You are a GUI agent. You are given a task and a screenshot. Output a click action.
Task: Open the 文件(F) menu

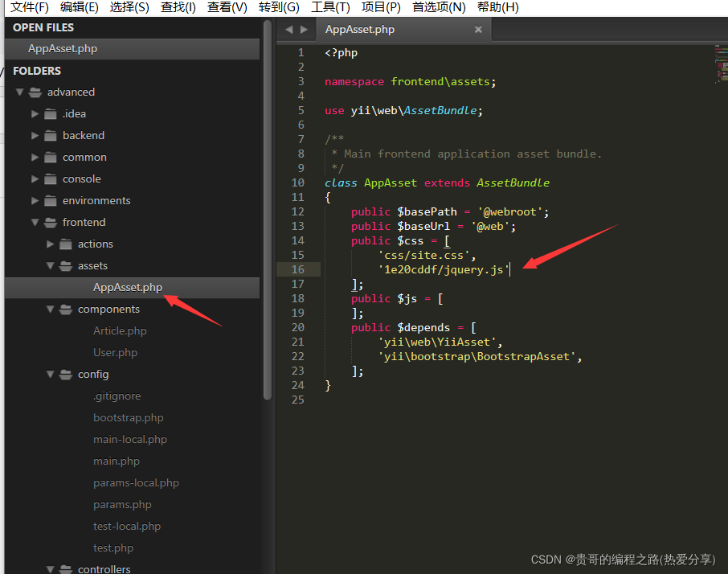point(30,7)
